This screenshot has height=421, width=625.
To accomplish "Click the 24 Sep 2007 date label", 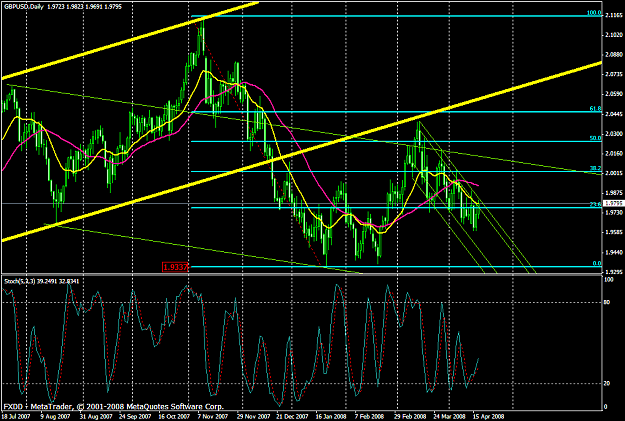I will 136,416.
